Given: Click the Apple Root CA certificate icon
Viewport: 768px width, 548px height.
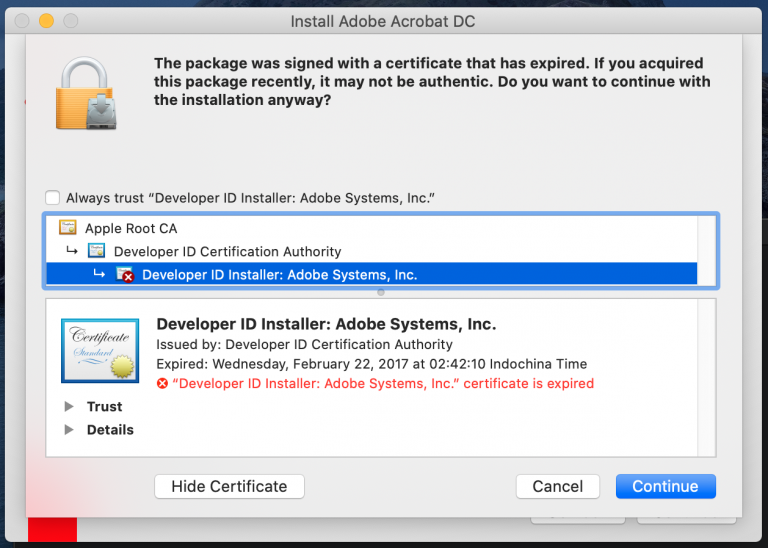Looking at the screenshot, I should point(68,228).
